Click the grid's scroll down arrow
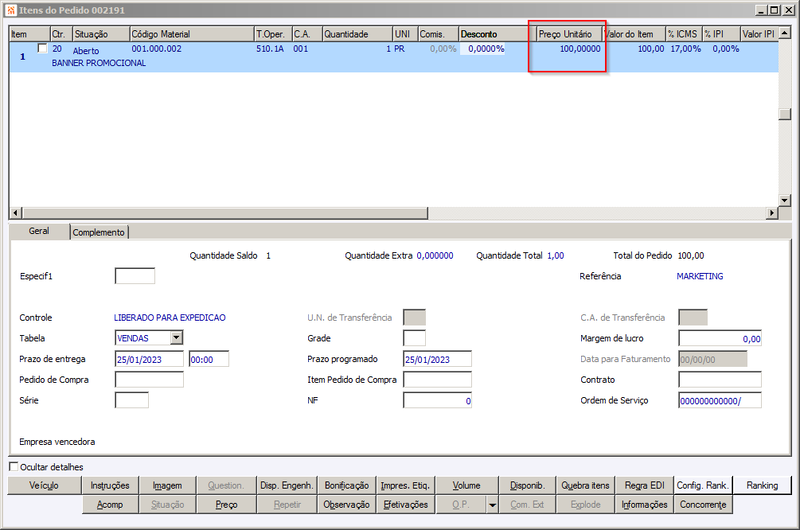This screenshot has height=530, width=800. click(785, 200)
